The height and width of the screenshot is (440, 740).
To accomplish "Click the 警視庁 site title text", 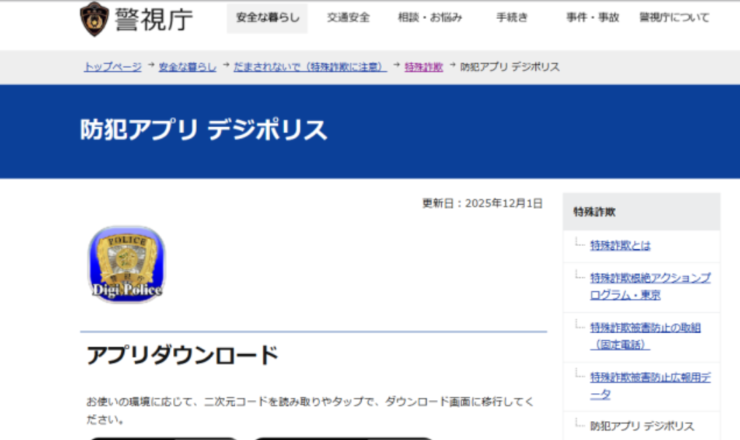I will pos(154,20).
